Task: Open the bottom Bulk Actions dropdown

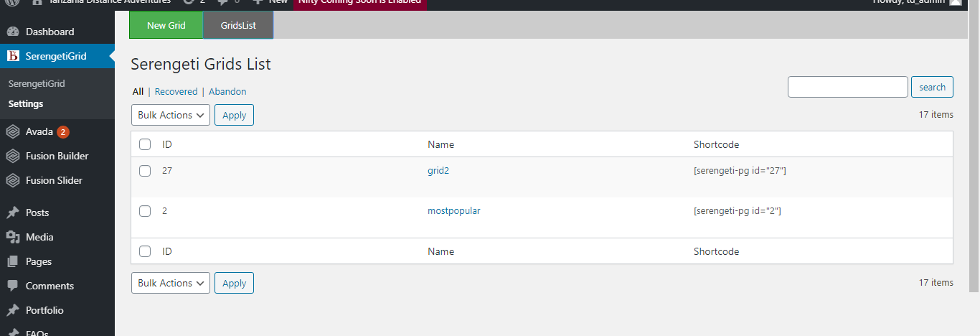Action: point(171,283)
